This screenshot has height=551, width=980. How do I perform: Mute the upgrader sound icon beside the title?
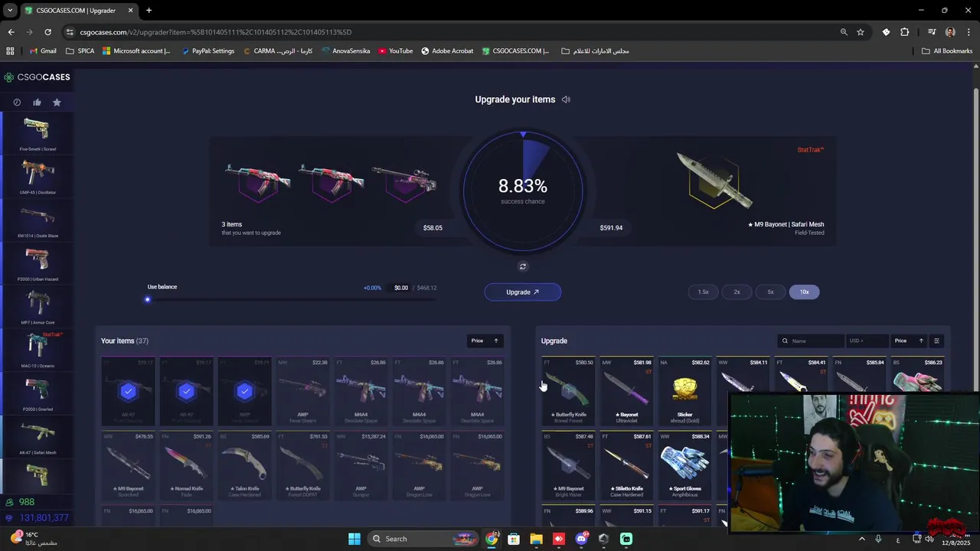566,99
